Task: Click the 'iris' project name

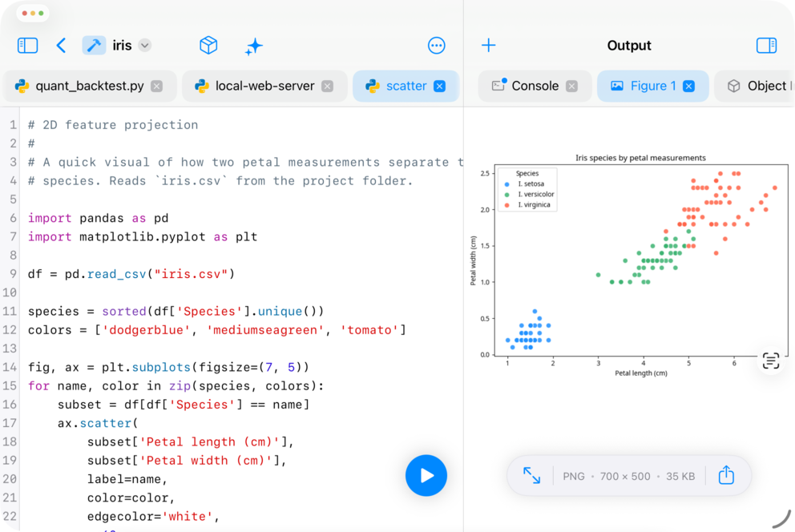Action: 122,46
